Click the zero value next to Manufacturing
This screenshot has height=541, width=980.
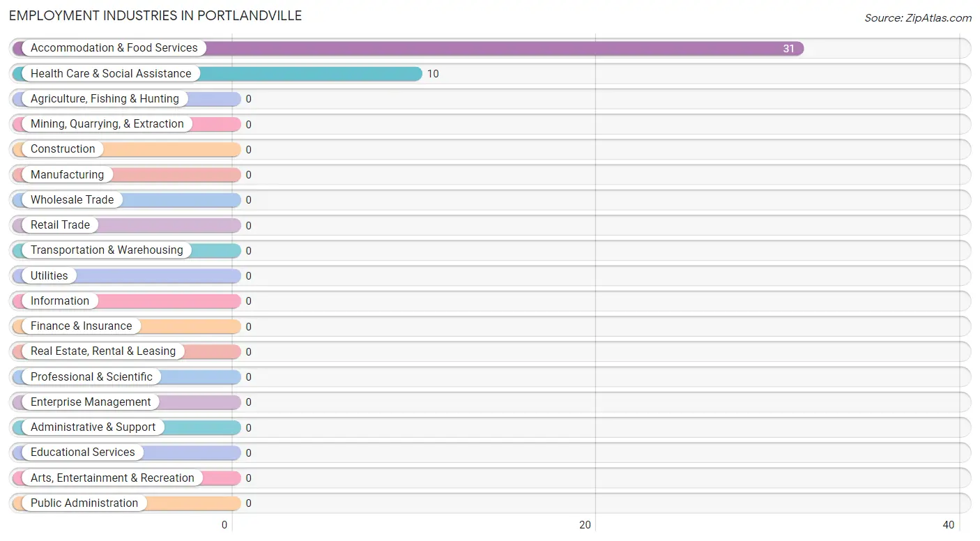point(248,175)
